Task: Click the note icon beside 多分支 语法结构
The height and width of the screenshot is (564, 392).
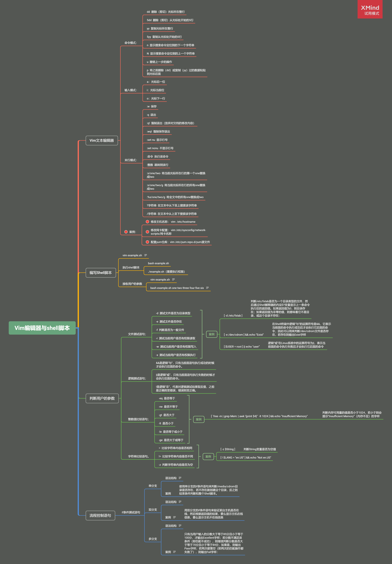Action: pos(180,526)
